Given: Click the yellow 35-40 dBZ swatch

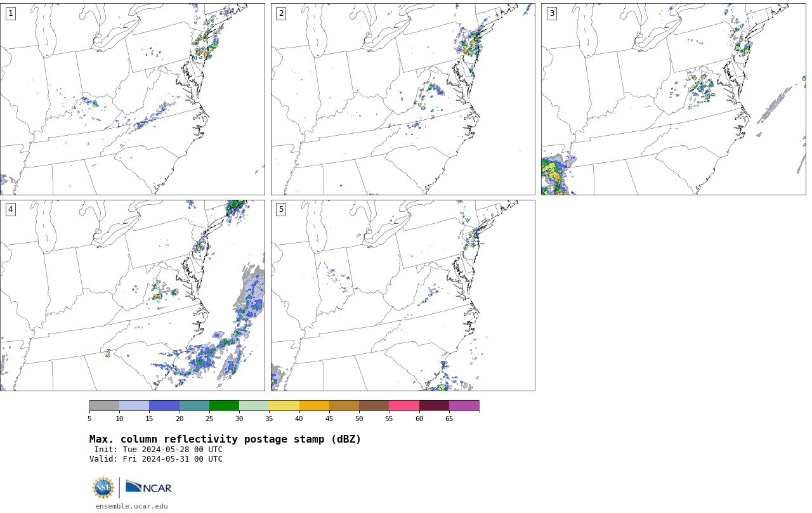Looking at the screenshot, I should [284, 406].
